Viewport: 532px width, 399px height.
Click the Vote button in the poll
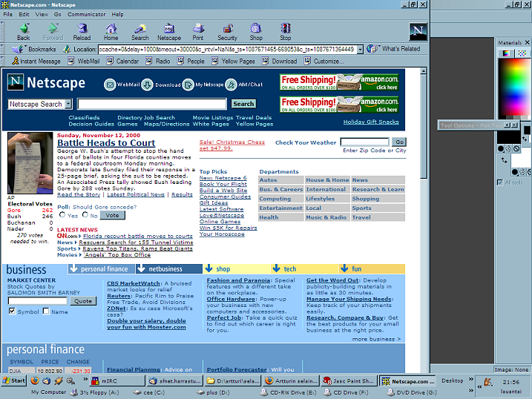[112, 215]
